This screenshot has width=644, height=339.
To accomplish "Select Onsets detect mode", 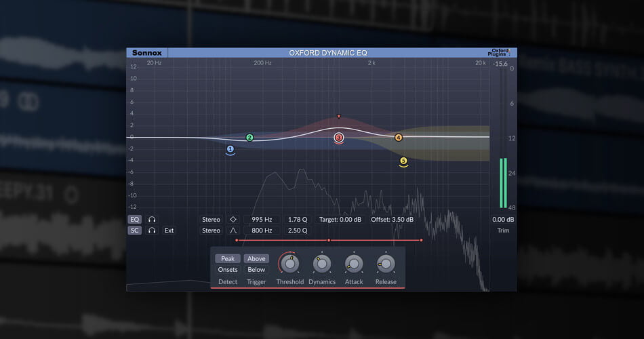I will click(228, 270).
